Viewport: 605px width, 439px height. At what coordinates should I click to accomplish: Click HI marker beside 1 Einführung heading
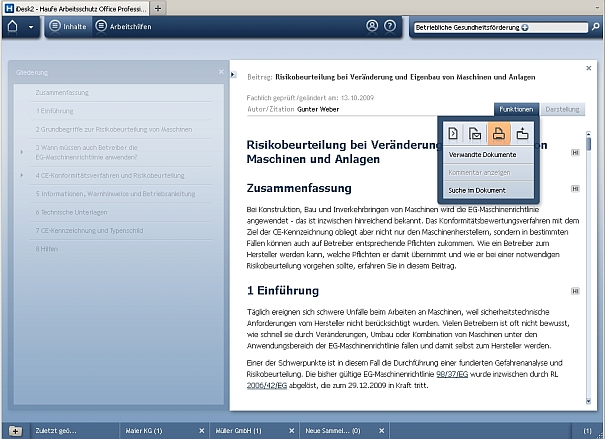575,291
